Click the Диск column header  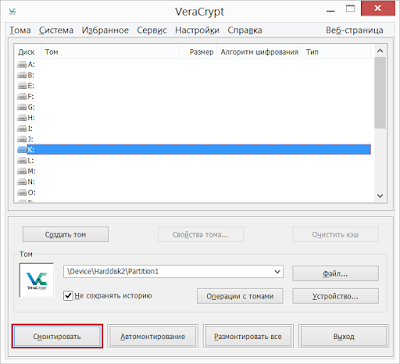[x=27, y=52]
